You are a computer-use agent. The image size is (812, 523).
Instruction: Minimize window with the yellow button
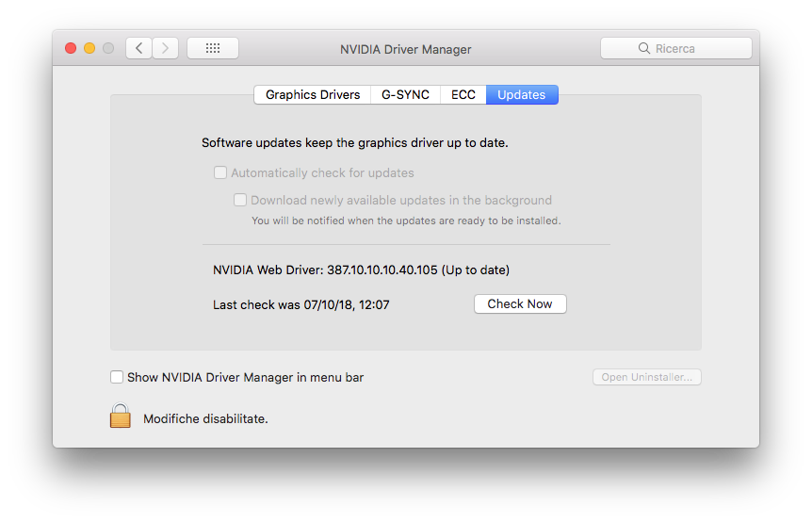(x=89, y=48)
